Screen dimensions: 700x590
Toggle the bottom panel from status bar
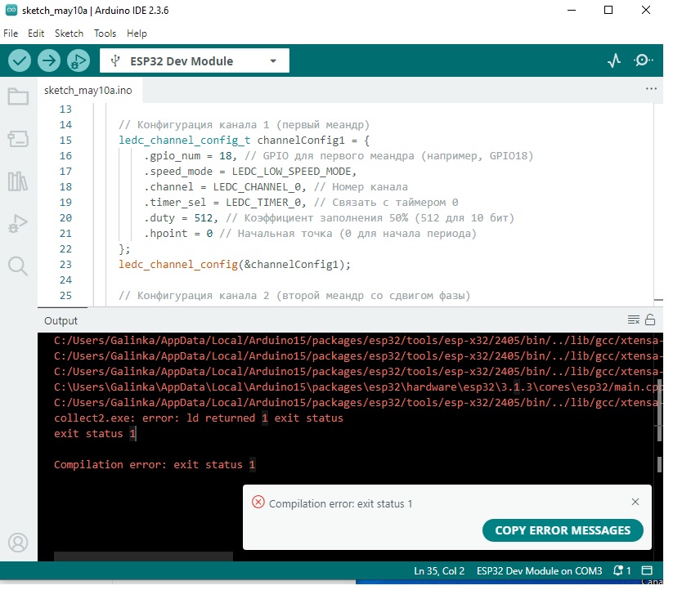(x=647, y=571)
